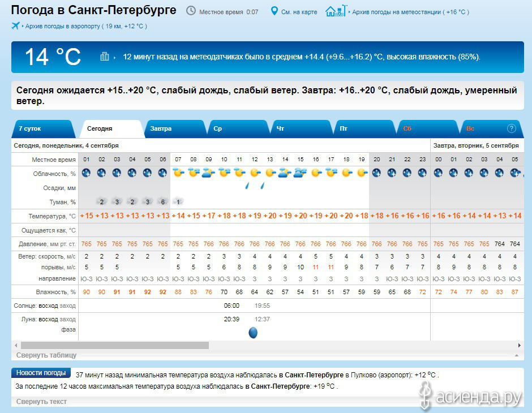532x413 pixels.
Task: Click the Новости погоды label
Action: (x=41, y=373)
